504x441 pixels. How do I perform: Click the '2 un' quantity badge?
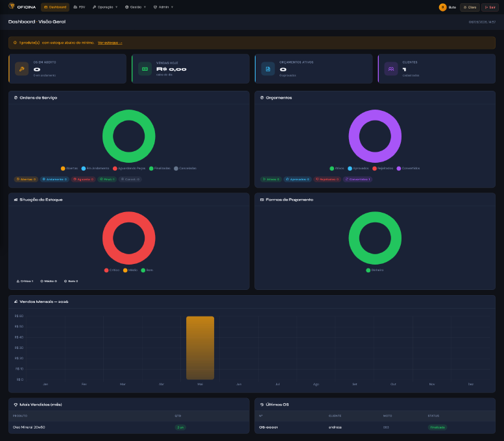coord(180,427)
